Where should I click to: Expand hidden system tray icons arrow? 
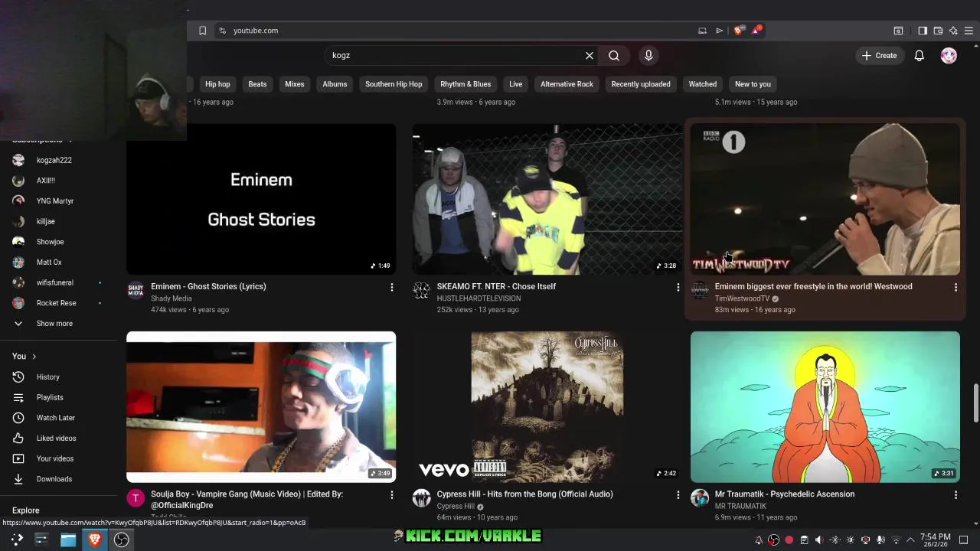[910, 540]
